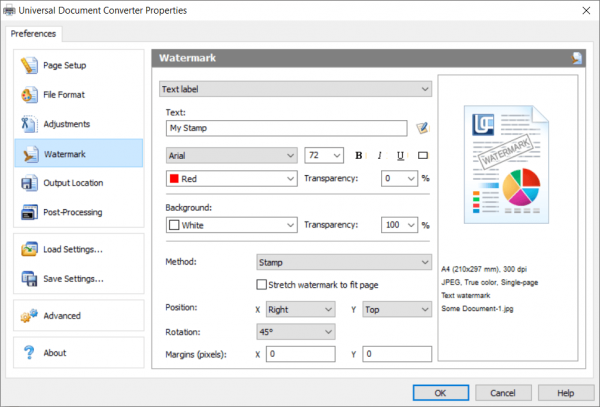
Task: Open the File Format section
Action: pyautogui.click(x=78, y=94)
